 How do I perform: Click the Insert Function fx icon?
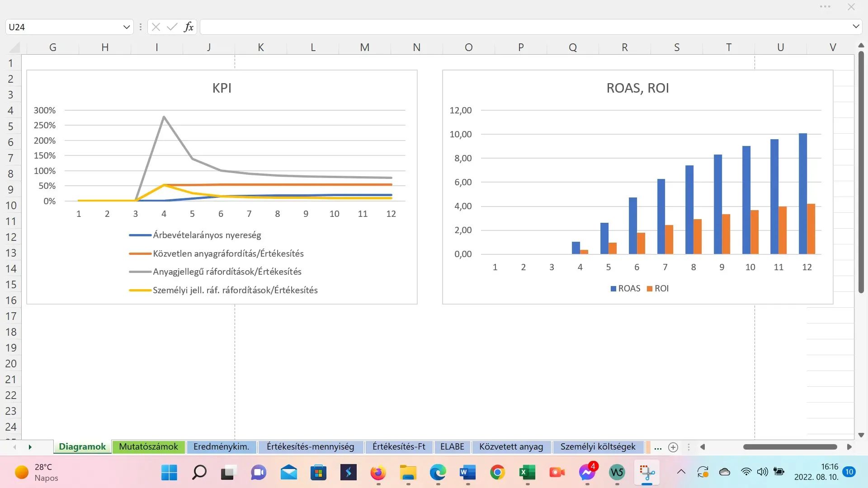189,27
